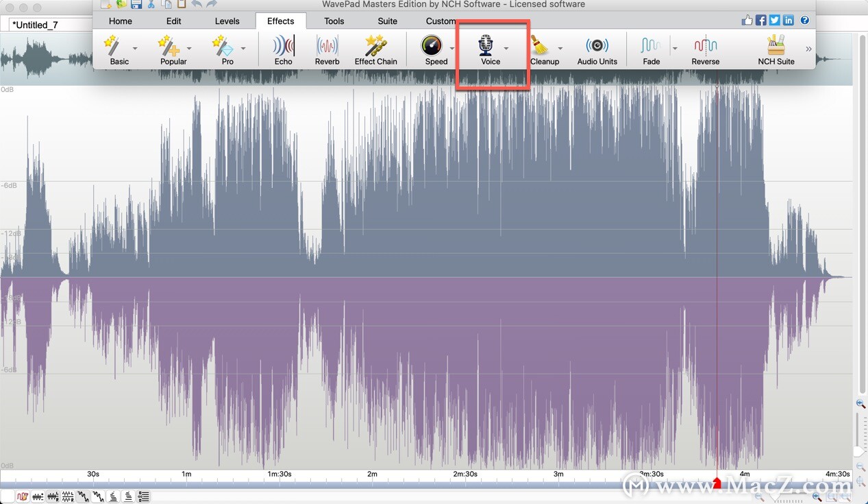Click the 2m mark on time ruler

372,474
